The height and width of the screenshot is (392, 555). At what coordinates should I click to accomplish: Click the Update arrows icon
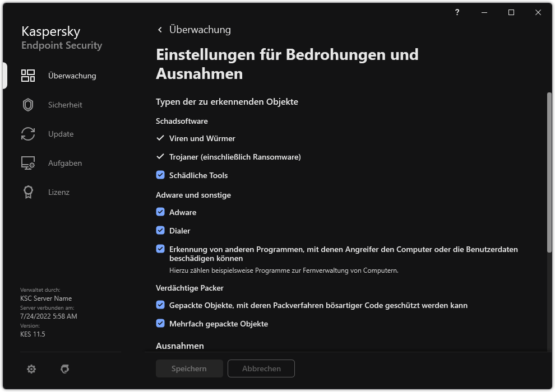click(x=28, y=134)
